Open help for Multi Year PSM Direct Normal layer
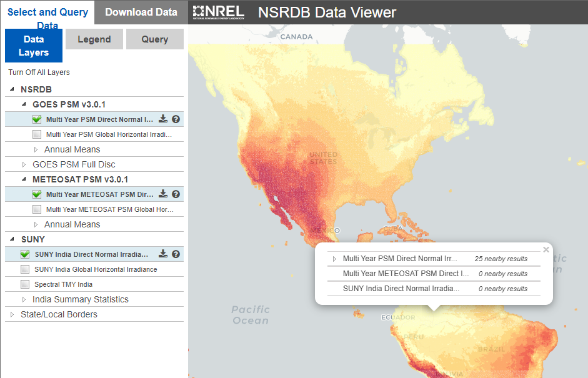The height and width of the screenshot is (378, 588). coord(176,118)
